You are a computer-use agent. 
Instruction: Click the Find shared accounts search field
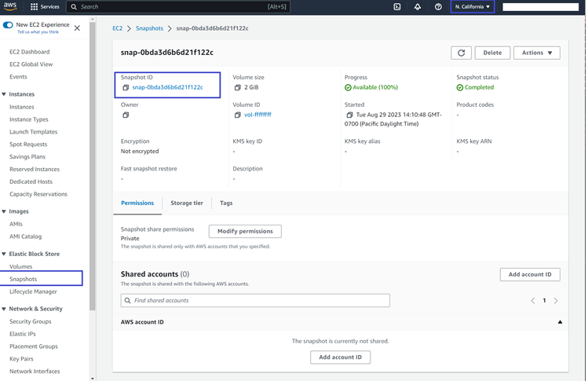click(x=255, y=300)
